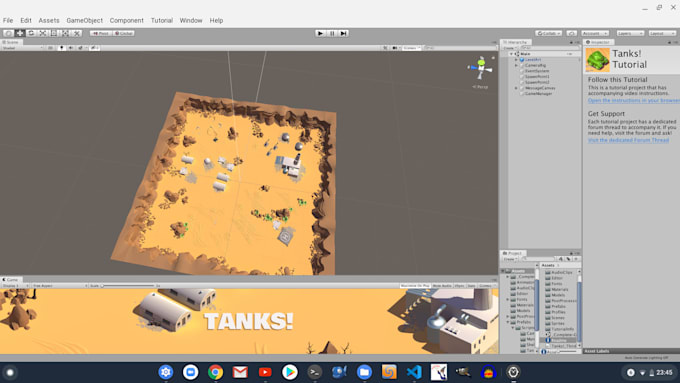Toggle 2D view in Scene toolbar

(51, 48)
